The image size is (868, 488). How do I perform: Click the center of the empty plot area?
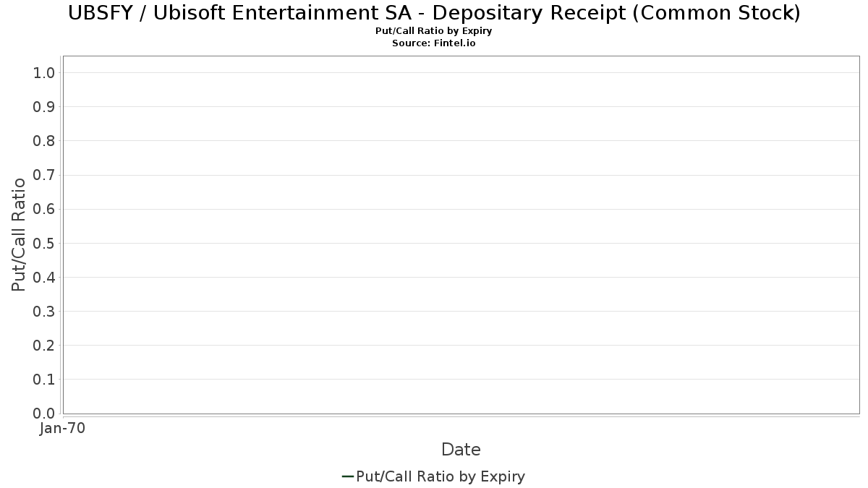click(461, 234)
